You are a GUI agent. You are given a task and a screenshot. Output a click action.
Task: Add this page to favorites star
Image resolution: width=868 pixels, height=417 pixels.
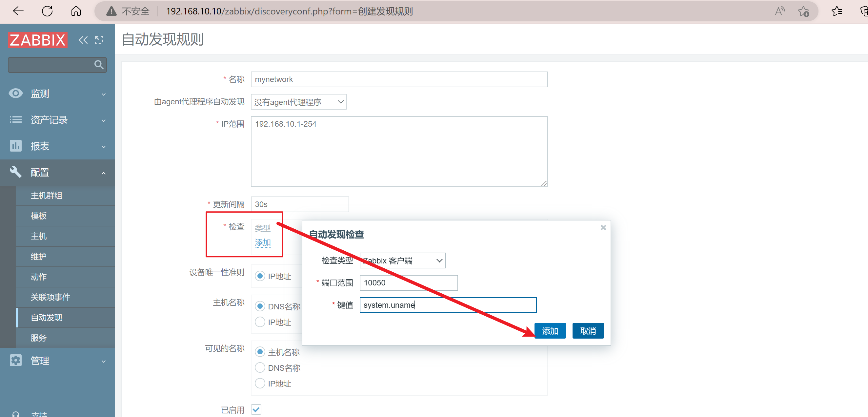[x=804, y=11]
